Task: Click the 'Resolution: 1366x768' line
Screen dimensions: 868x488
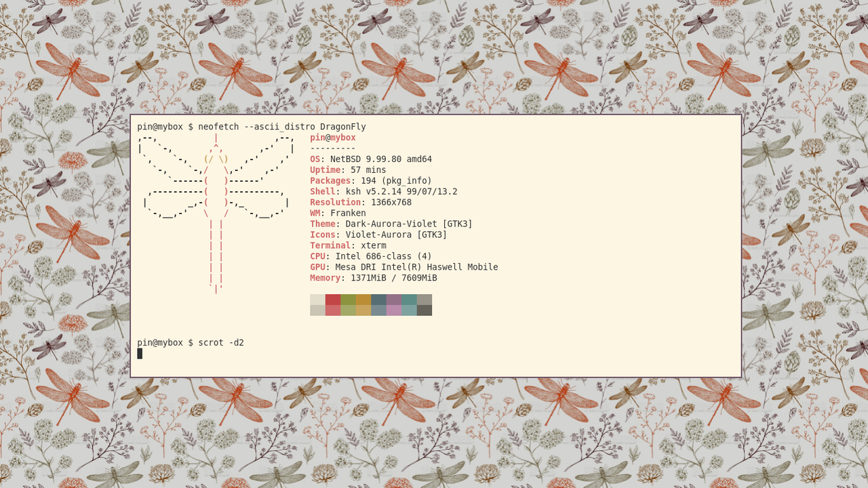Action: 361,203
